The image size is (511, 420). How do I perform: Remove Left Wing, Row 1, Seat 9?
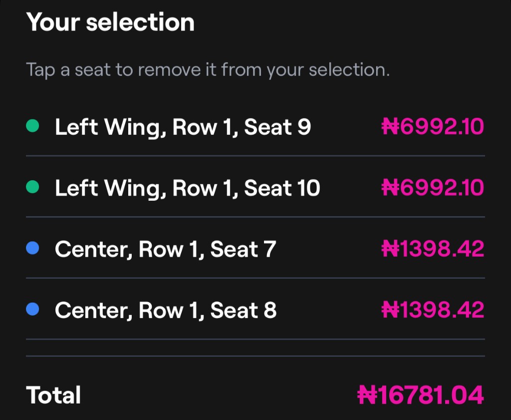click(x=183, y=127)
